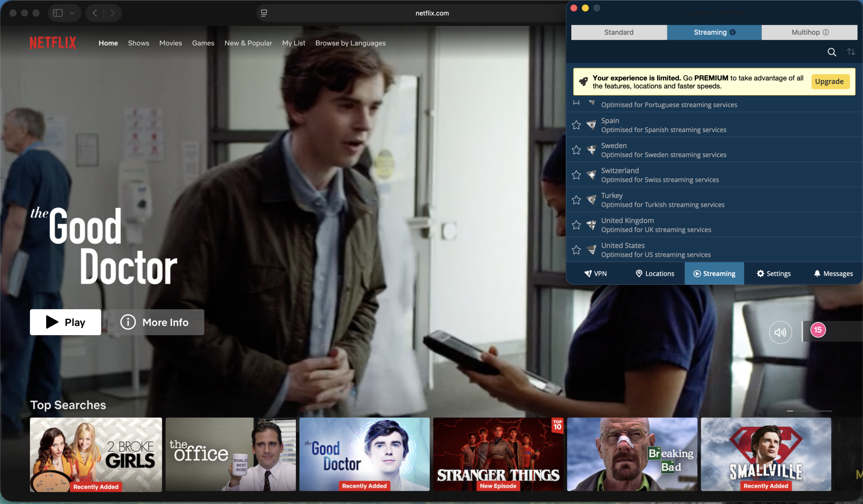
Task: Click the Switzerland flag icon
Action: [591, 175]
